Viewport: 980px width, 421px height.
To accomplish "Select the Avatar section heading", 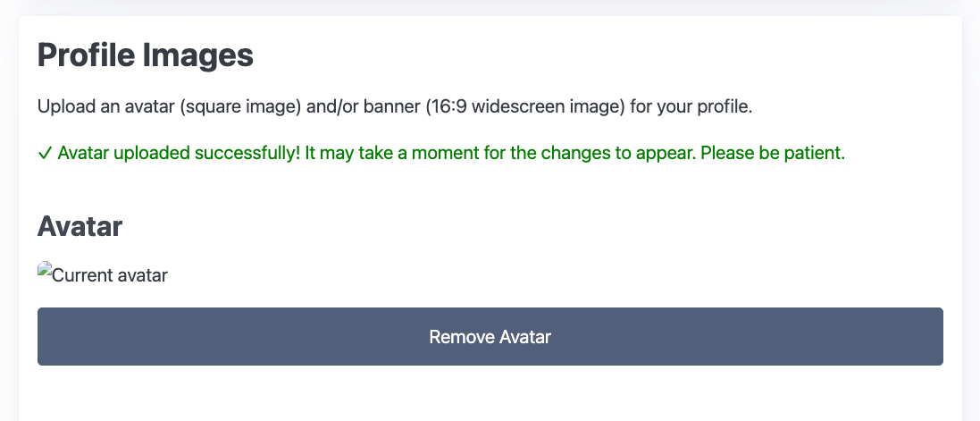I will coord(80,226).
